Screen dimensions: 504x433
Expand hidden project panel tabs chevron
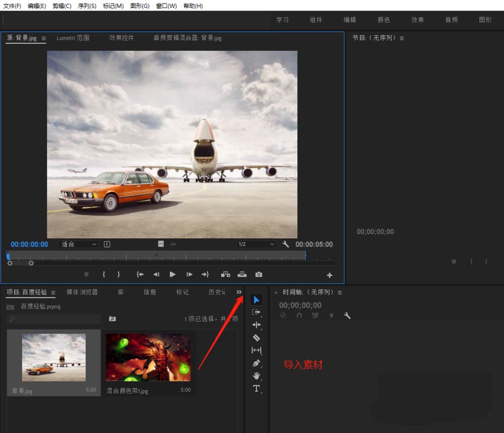pos(239,292)
